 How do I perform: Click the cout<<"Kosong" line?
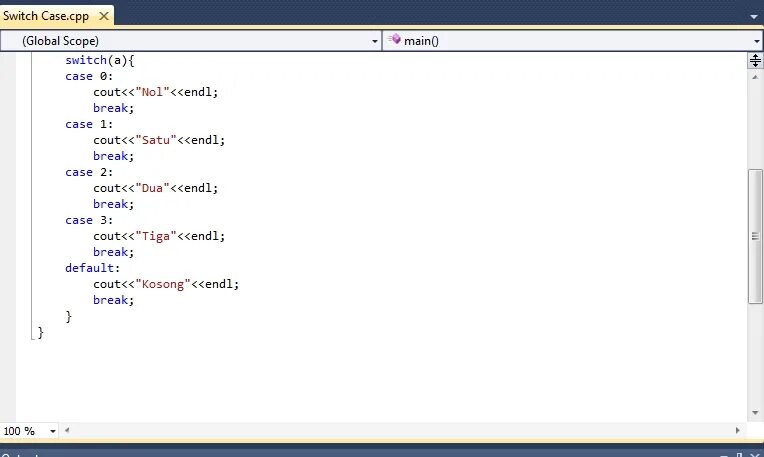pos(166,285)
